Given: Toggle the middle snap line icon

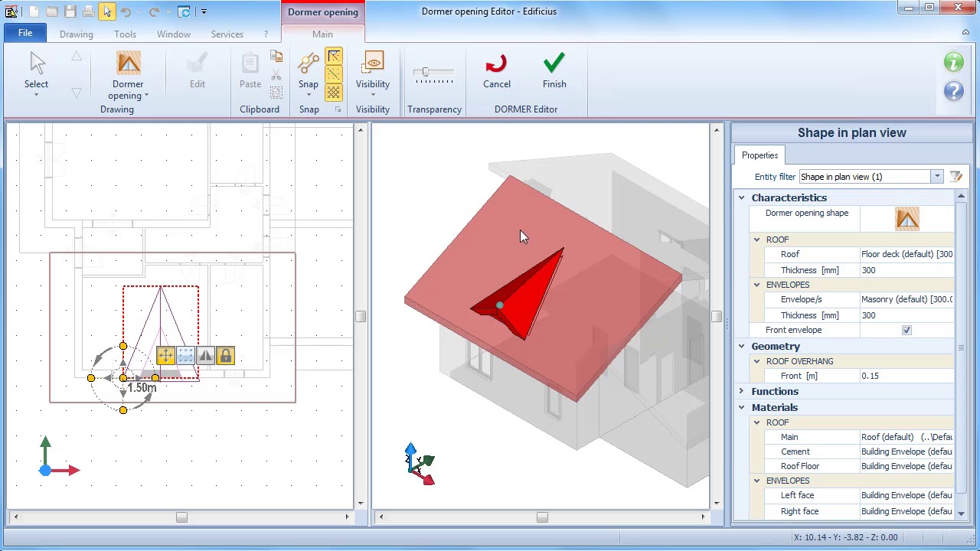Looking at the screenshot, I should coord(334,74).
